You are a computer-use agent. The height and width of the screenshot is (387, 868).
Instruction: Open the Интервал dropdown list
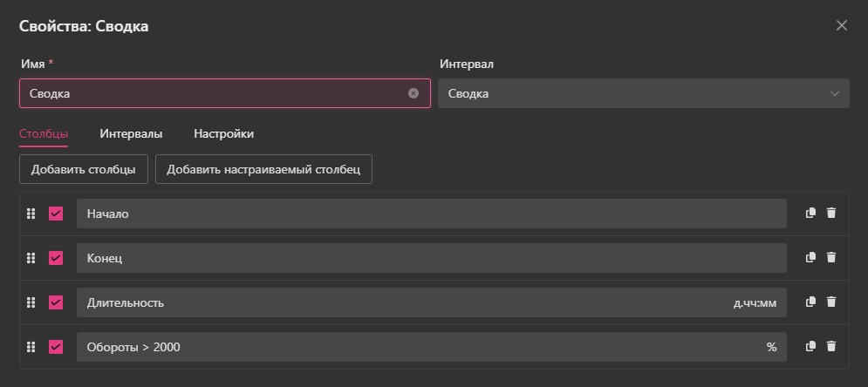click(643, 93)
